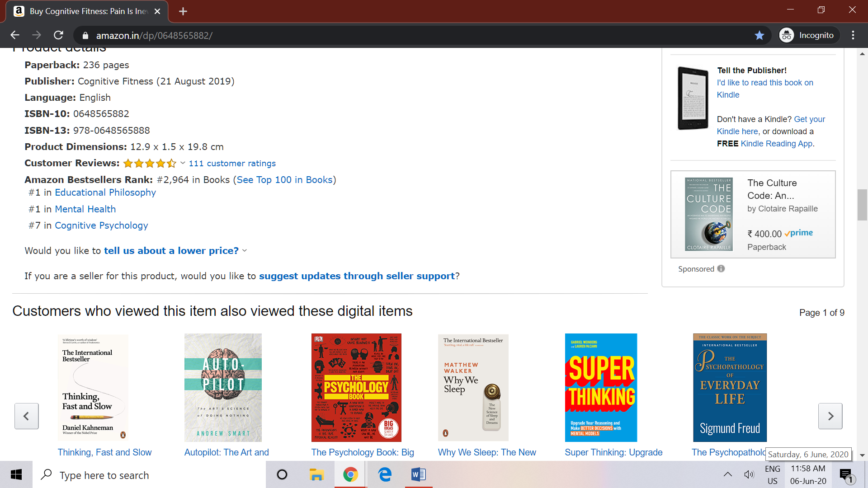Screen dimensions: 868x488
Task: Suggest updates through seller support
Action: pyautogui.click(x=357, y=276)
